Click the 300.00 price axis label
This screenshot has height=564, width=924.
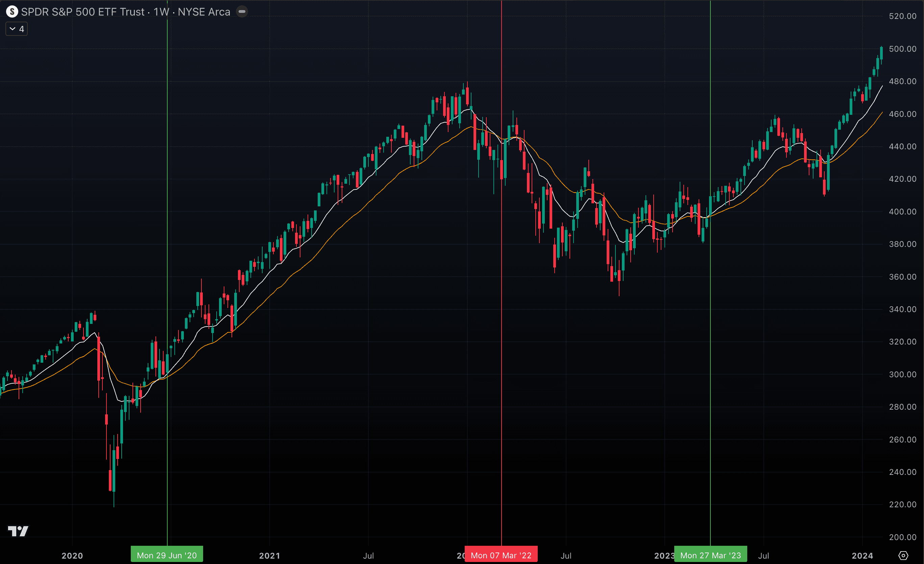tap(902, 375)
